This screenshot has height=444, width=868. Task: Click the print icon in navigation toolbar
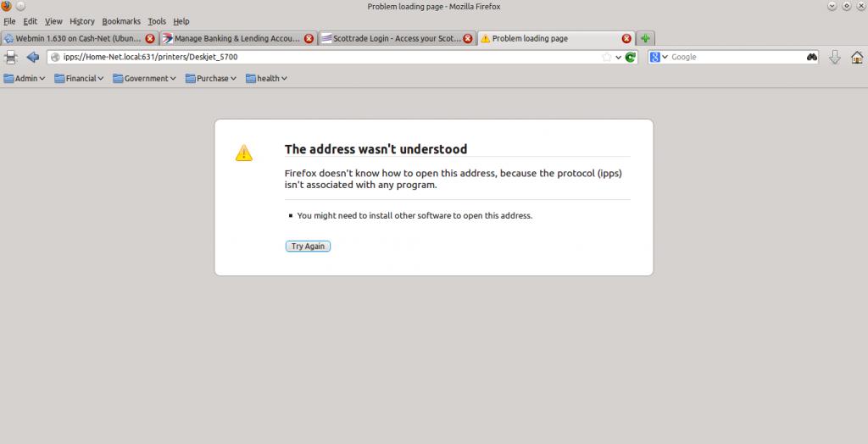pos(11,58)
